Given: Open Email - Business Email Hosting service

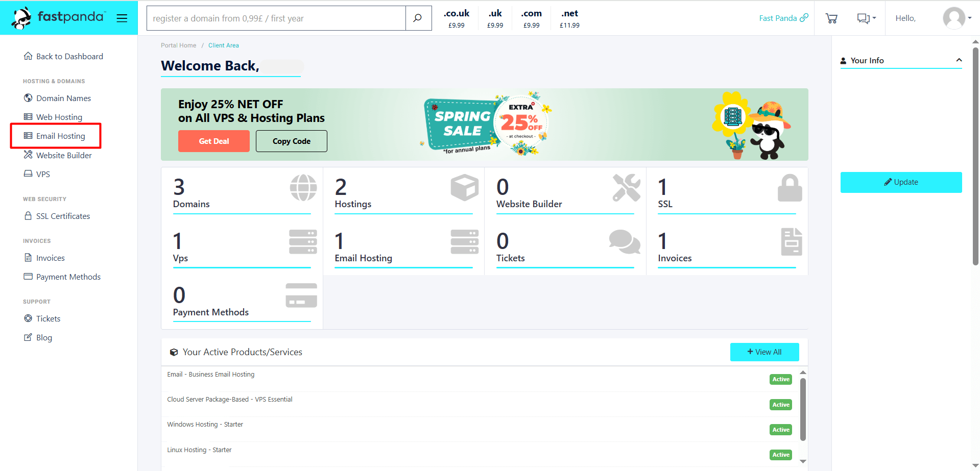Looking at the screenshot, I should (211, 374).
